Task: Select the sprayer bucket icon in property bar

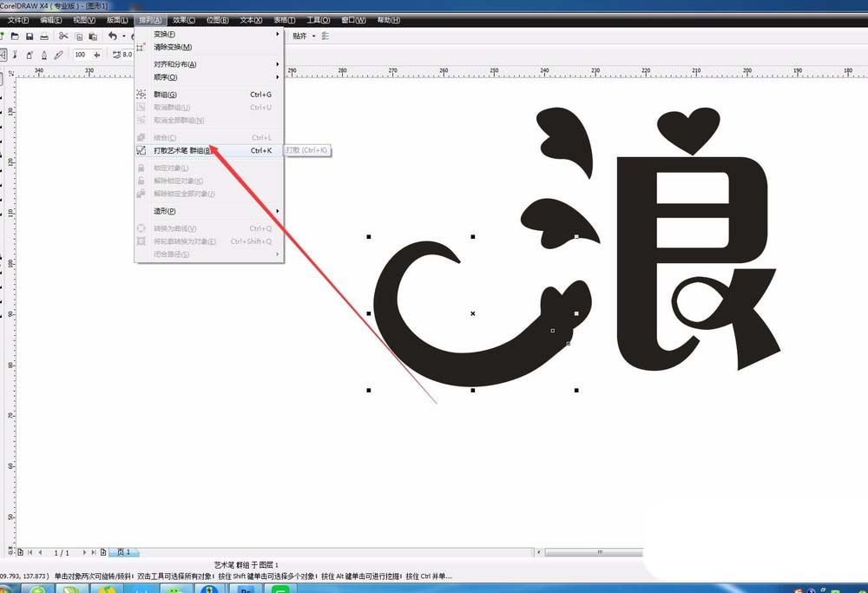Action: (x=30, y=55)
